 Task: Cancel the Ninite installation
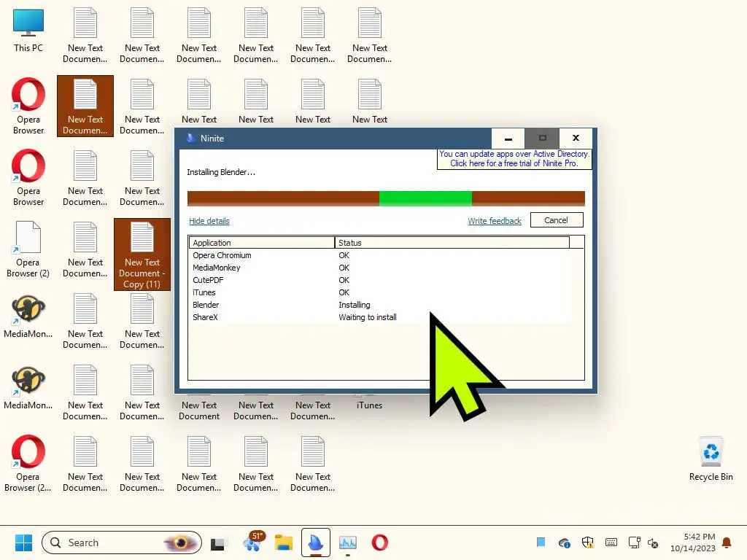pos(557,220)
